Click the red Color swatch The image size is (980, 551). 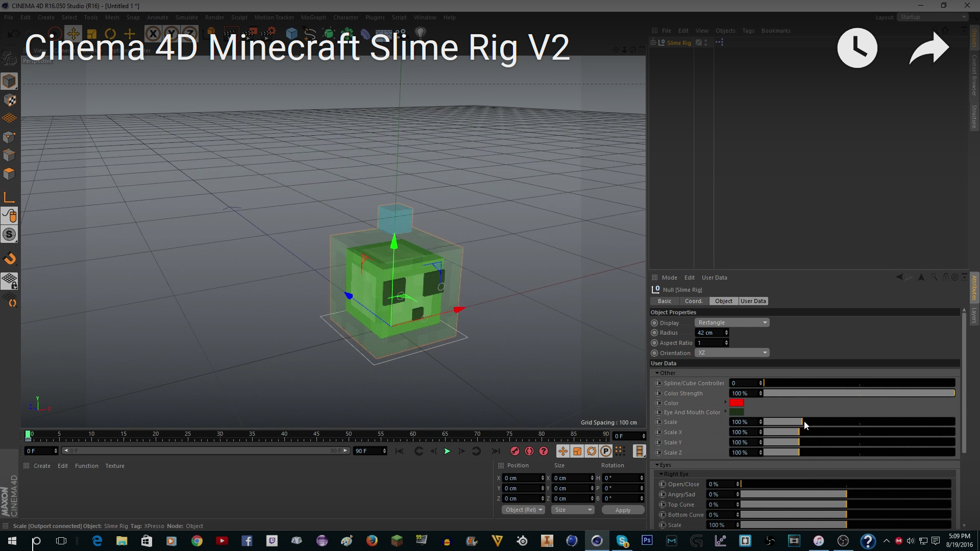coord(737,403)
